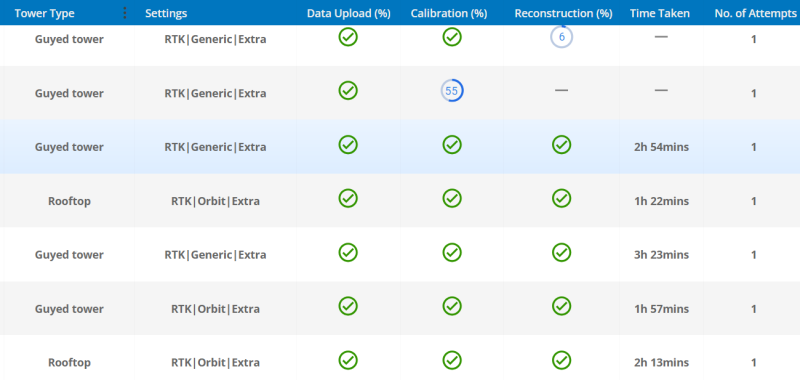This screenshot has width=800, height=380.
Task: Click attempts value '1' in the 1h 22mins row
Action: point(754,201)
